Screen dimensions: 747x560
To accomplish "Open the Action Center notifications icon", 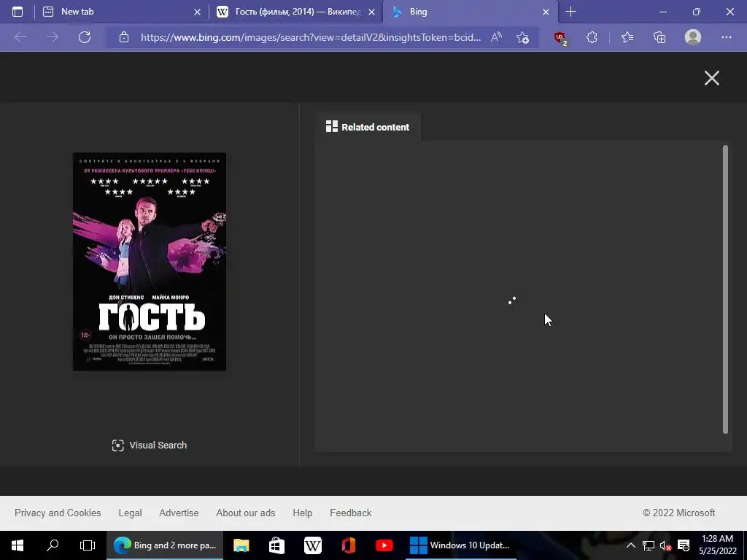I will (x=684, y=545).
